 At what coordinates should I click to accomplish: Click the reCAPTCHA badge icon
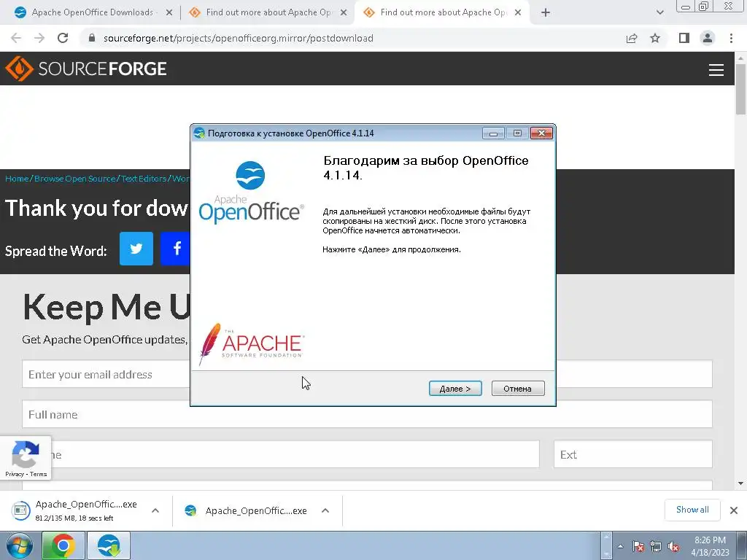(x=26, y=454)
